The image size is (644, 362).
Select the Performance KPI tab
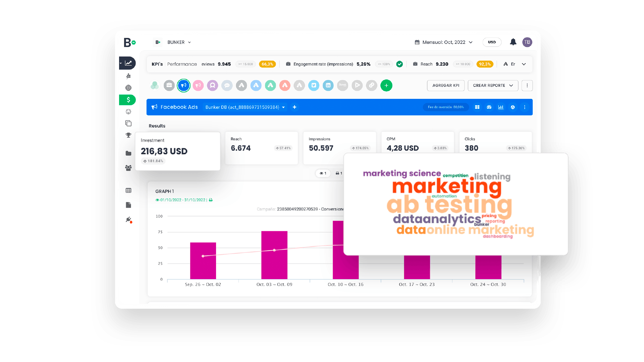(182, 64)
